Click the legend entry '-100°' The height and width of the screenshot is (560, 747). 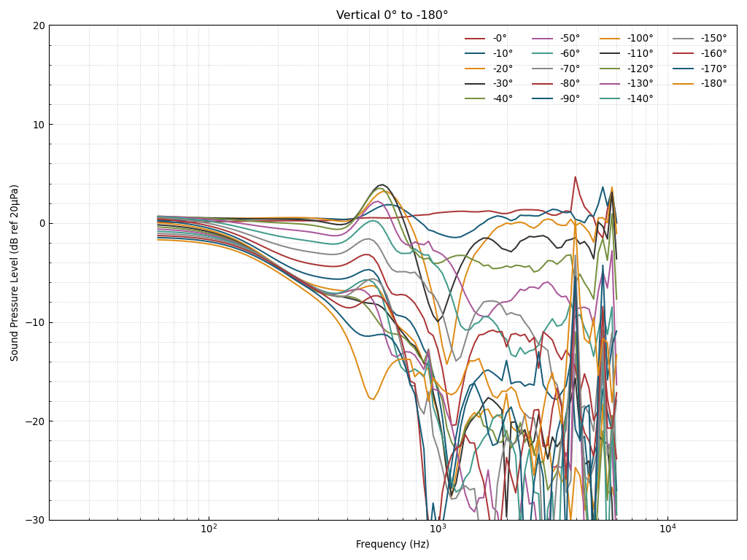point(626,38)
